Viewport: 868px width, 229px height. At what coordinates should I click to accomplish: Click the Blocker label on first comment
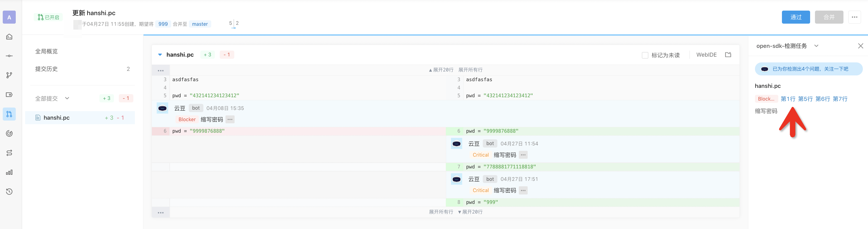point(187,120)
